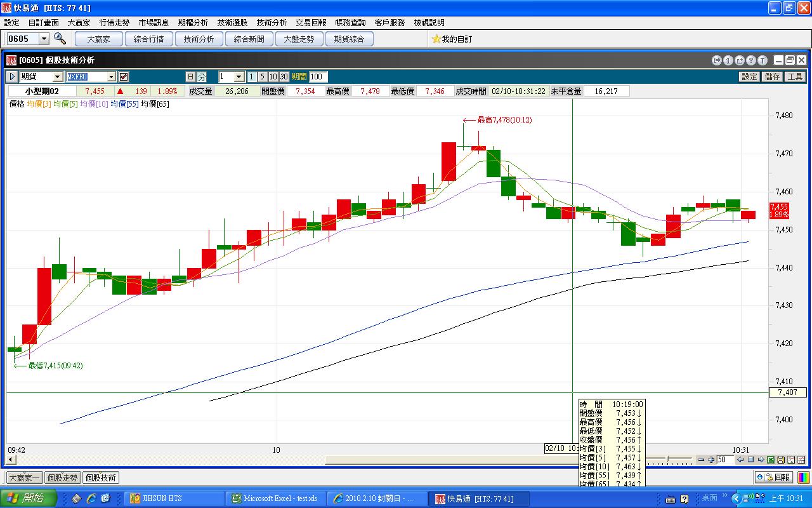Show hidden system tray icons arrow
Image resolution: width=812 pixels, height=508 pixels.
(736, 498)
